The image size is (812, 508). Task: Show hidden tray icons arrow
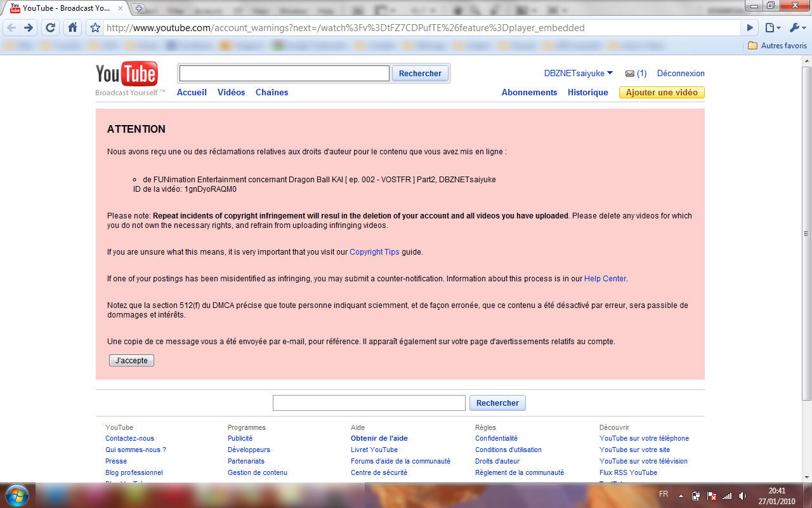[x=681, y=495]
